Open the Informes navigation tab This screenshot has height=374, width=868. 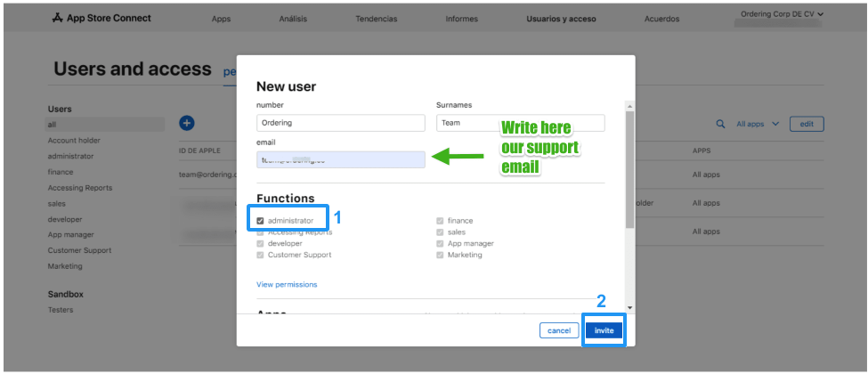[462, 19]
